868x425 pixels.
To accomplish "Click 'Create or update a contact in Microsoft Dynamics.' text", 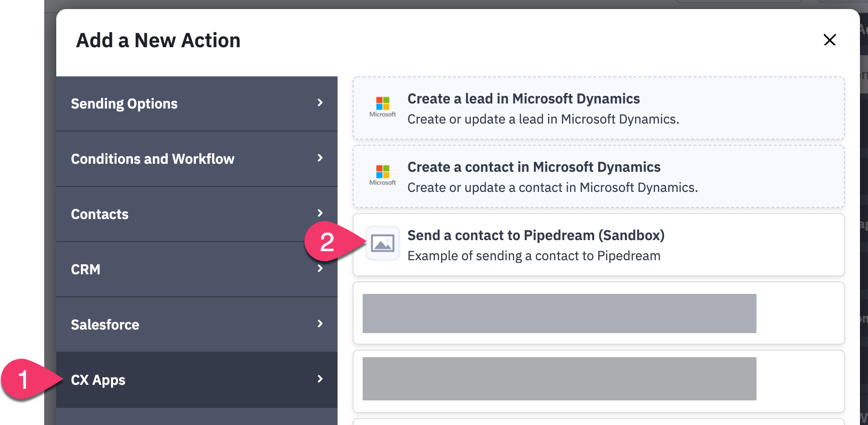I will point(553,188).
